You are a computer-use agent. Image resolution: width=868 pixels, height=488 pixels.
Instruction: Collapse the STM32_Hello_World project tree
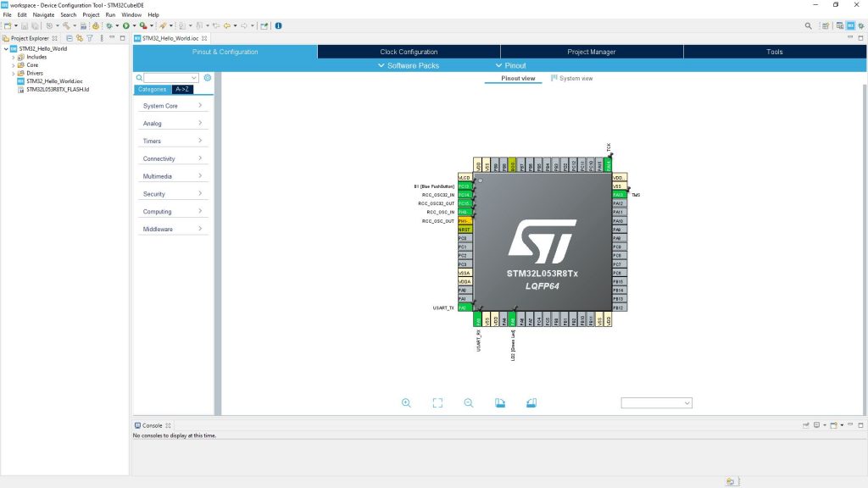point(6,48)
